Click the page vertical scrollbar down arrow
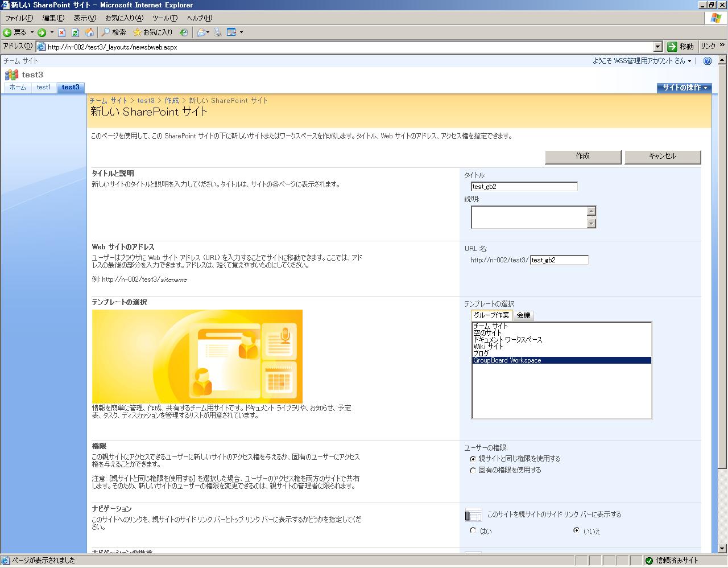The image size is (728, 568). point(723,548)
